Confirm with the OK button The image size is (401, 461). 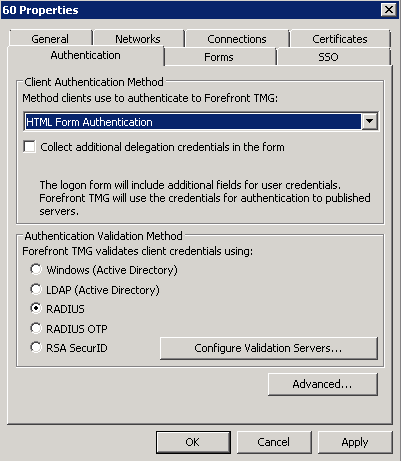click(193, 442)
